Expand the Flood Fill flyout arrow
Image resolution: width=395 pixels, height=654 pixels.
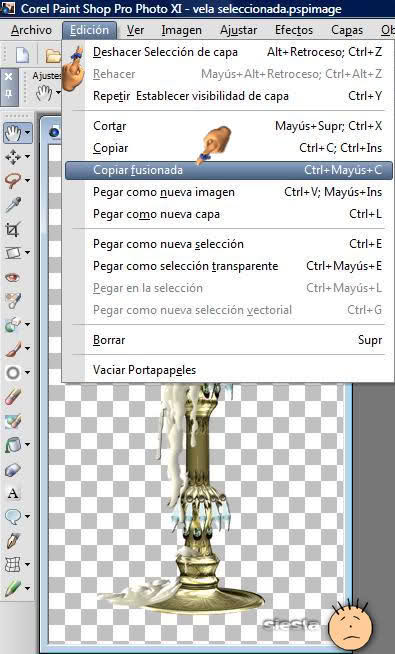click(28, 445)
